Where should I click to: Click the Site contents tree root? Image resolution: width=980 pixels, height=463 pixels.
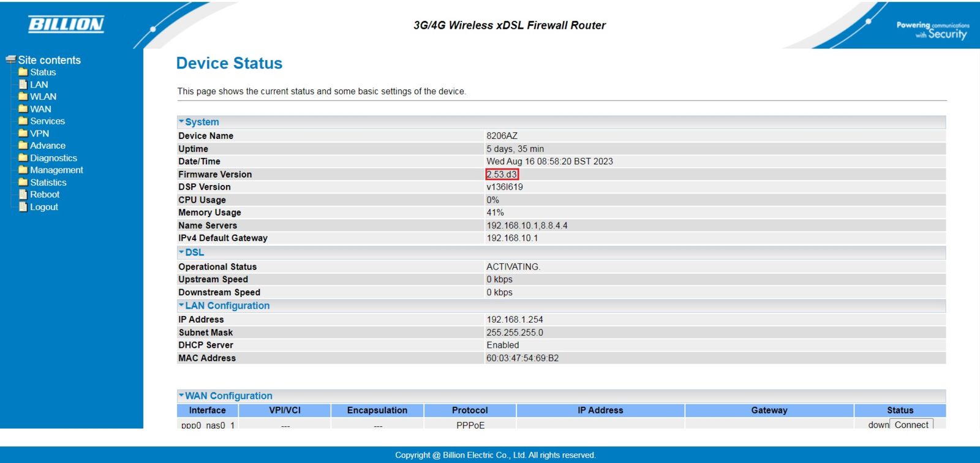49,60
